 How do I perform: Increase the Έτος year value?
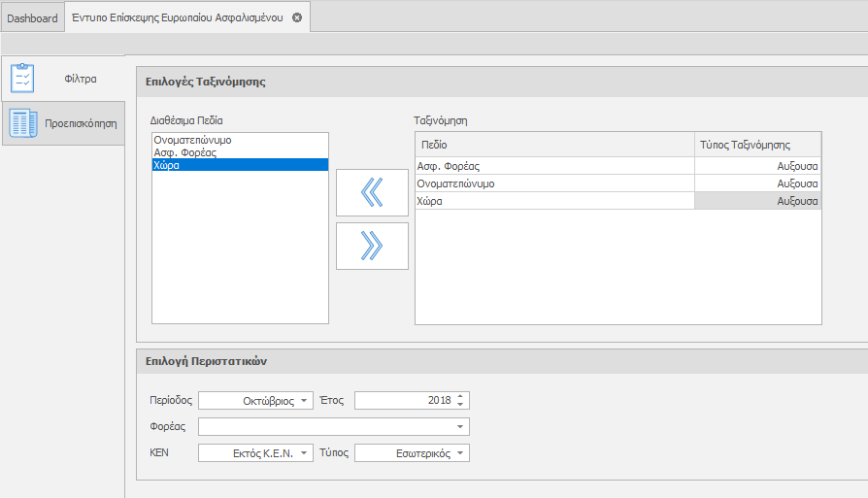point(461,396)
